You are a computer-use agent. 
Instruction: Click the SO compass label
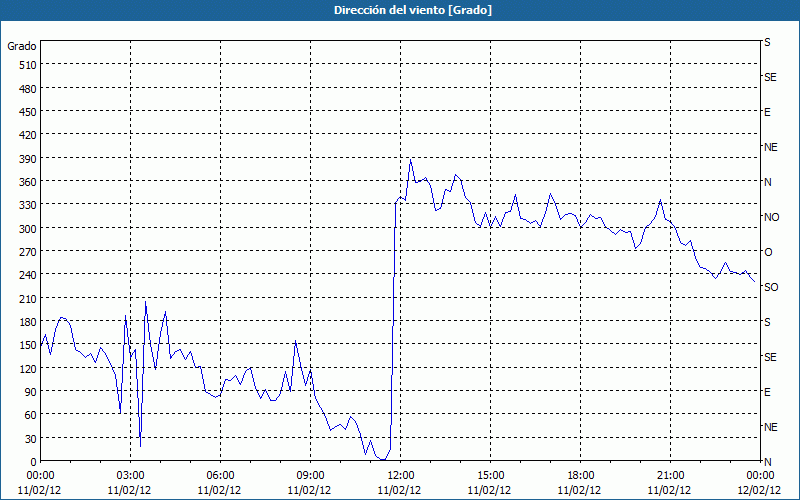(x=771, y=287)
